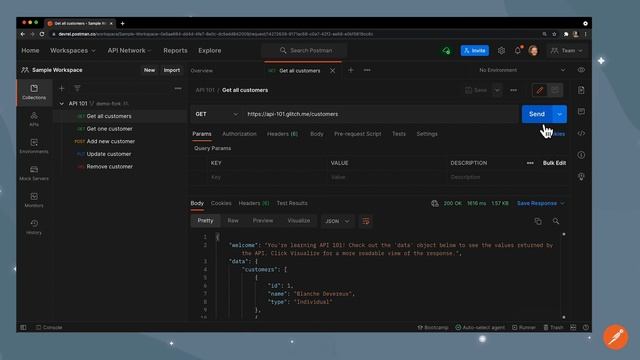Copy the response body with copy icon
This screenshot has height=360, width=640.
coord(538,221)
